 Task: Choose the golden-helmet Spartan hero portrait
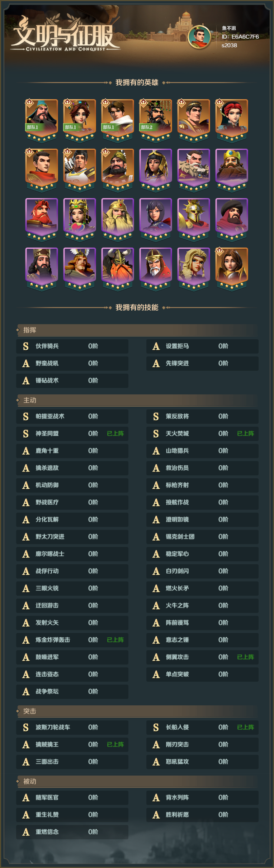[194, 219]
